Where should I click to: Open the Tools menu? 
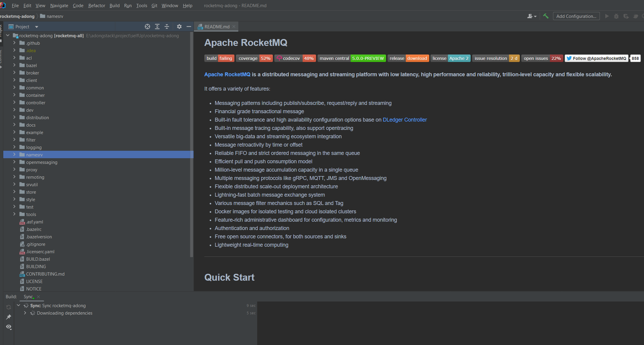(x=141, y=5)
